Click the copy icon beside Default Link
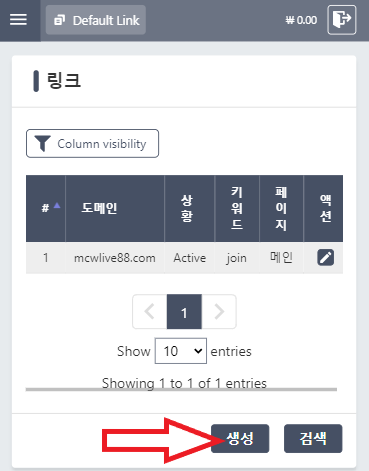The image size is (369, 471). [59, 20]
